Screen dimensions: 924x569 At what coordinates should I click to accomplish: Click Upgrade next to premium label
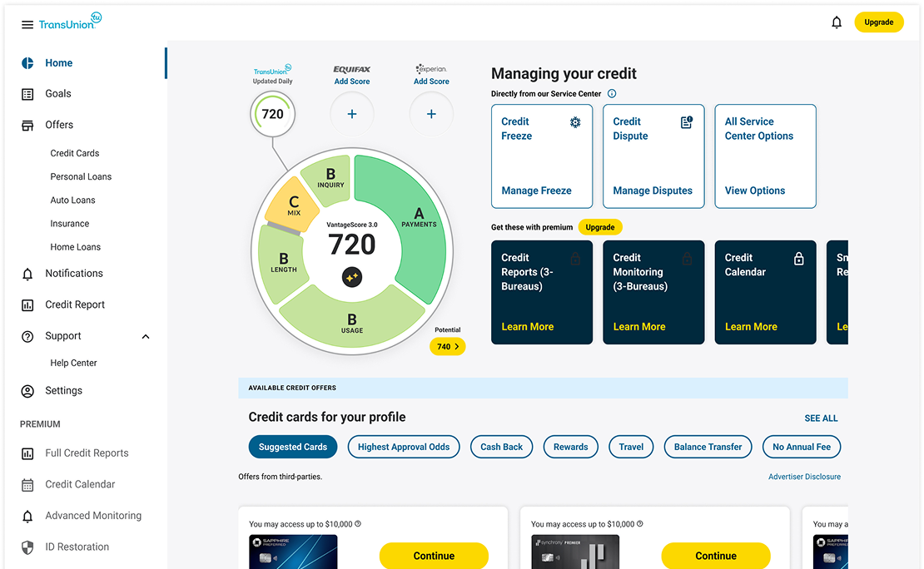(x=600, y=227)
